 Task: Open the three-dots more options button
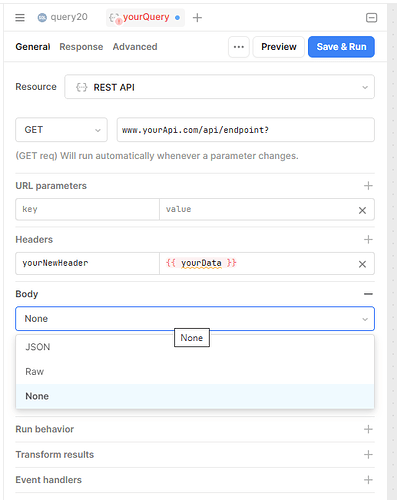(239, 47)
